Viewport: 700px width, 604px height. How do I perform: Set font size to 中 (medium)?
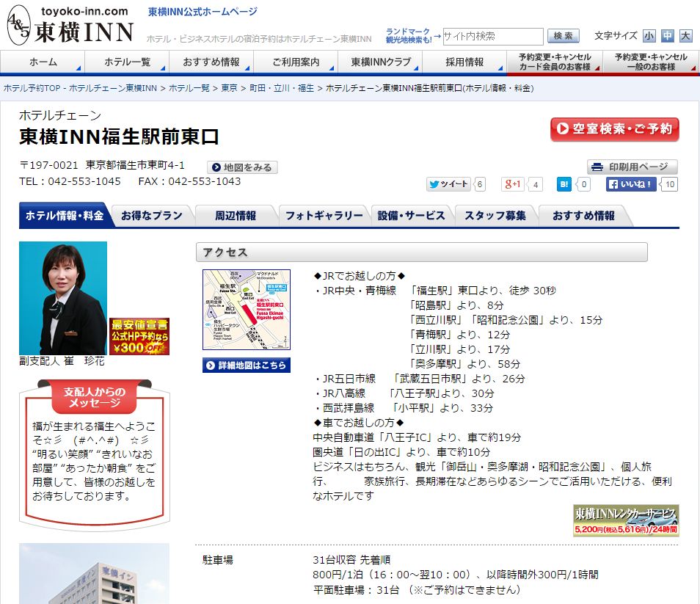tap(668, 36)
